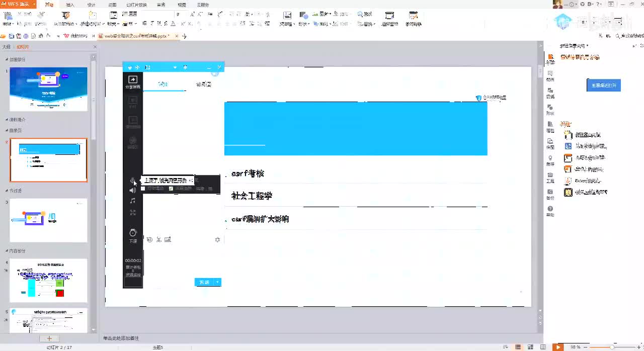Image resolution: width=644 pixels, height=351 pixels.
Task: Open the 形状 icon in right sidebar
Action: [550, 109]
